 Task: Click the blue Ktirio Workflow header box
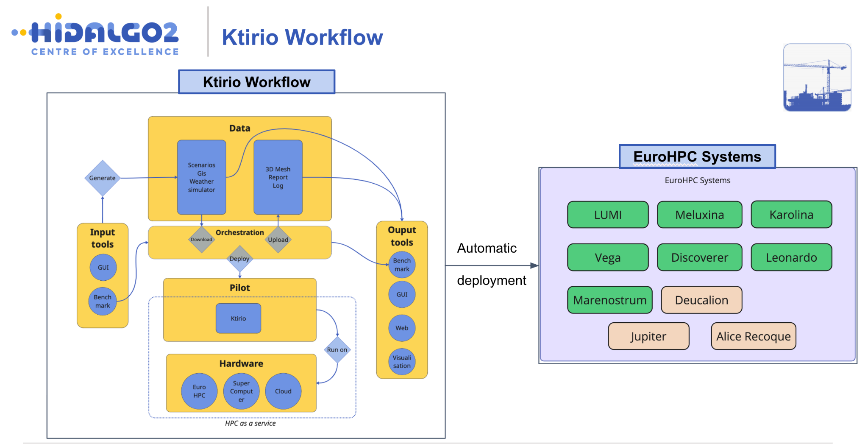click(257, 82)
